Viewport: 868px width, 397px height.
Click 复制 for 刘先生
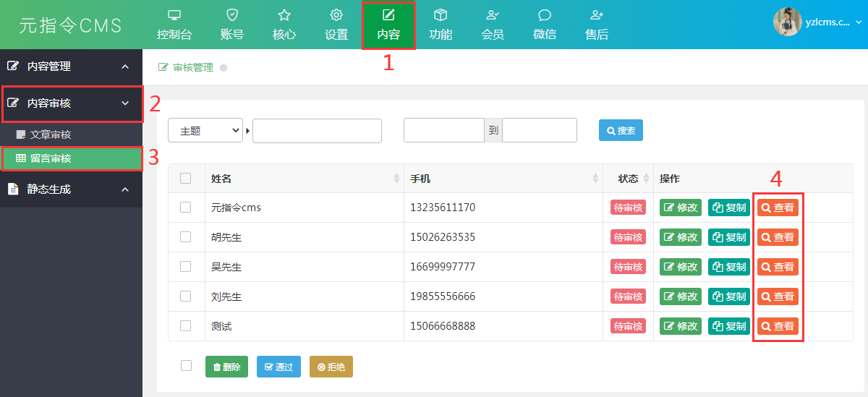point(729,296)
